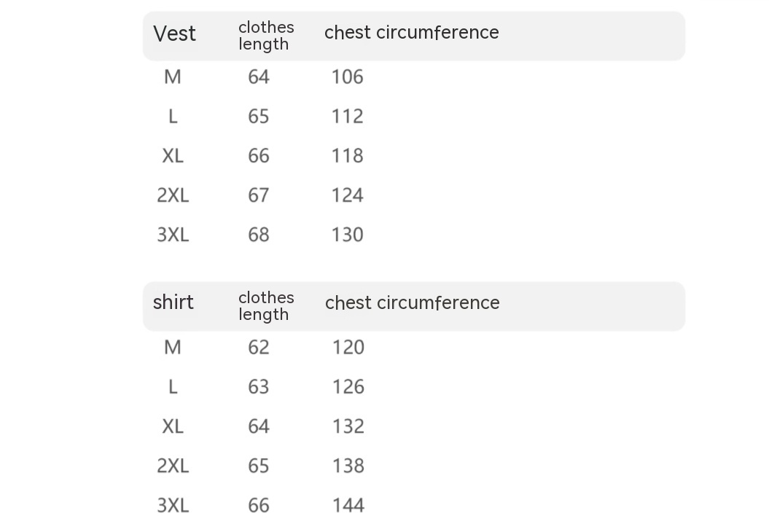
Task: Click the shirt chest value 120
Action: [348, 348]
